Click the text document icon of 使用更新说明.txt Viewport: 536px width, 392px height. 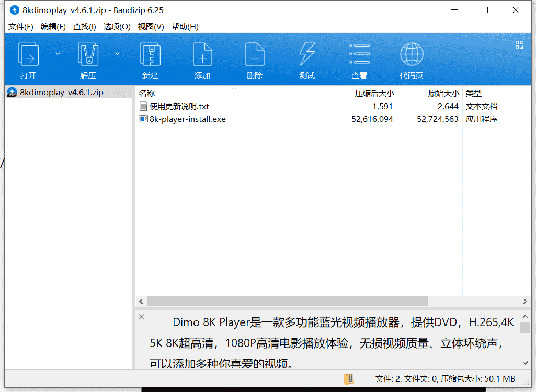pos(143,106)
